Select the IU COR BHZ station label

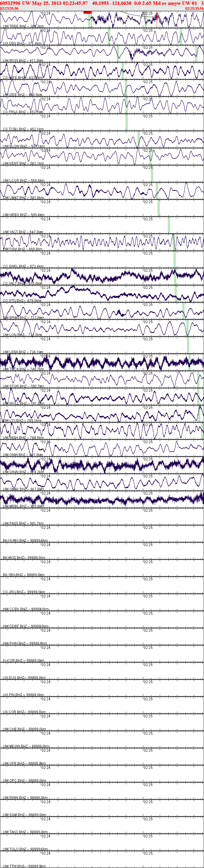tap(24, 661)
